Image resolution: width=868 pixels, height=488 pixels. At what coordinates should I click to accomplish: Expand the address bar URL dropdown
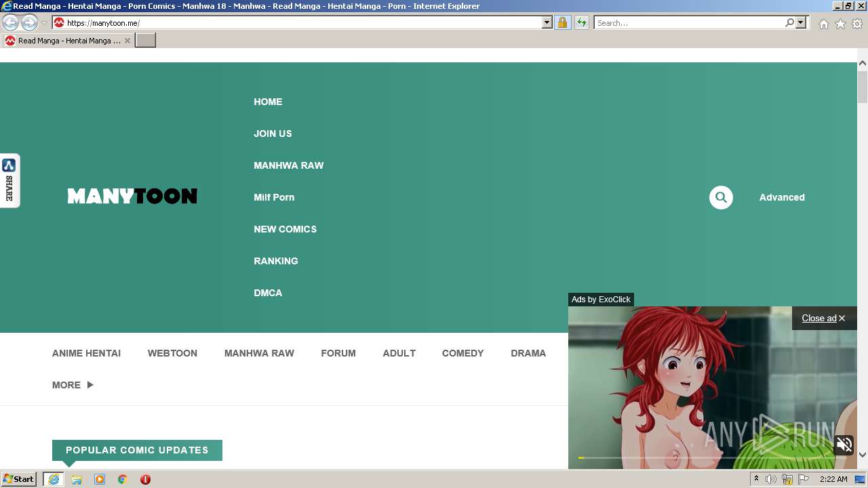click(x=547, y=22)
